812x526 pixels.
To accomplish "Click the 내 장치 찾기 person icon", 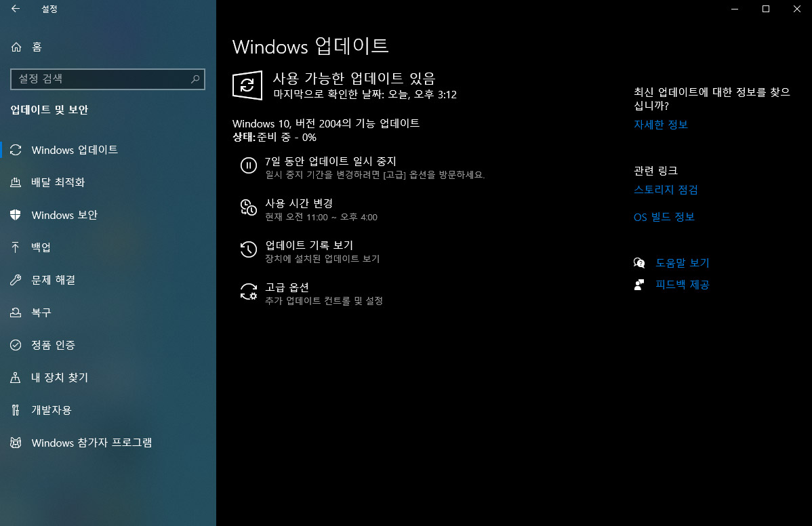I will point(16,378).
